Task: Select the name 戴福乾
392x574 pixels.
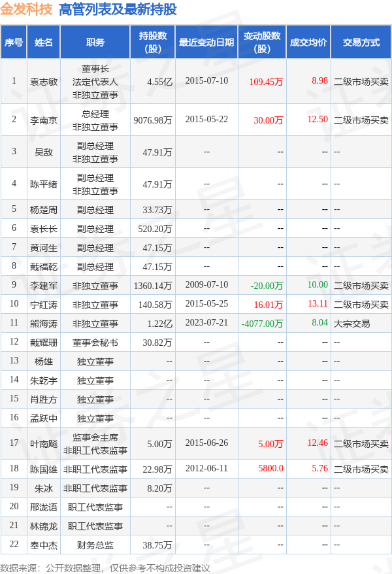Action: point(44,267)
